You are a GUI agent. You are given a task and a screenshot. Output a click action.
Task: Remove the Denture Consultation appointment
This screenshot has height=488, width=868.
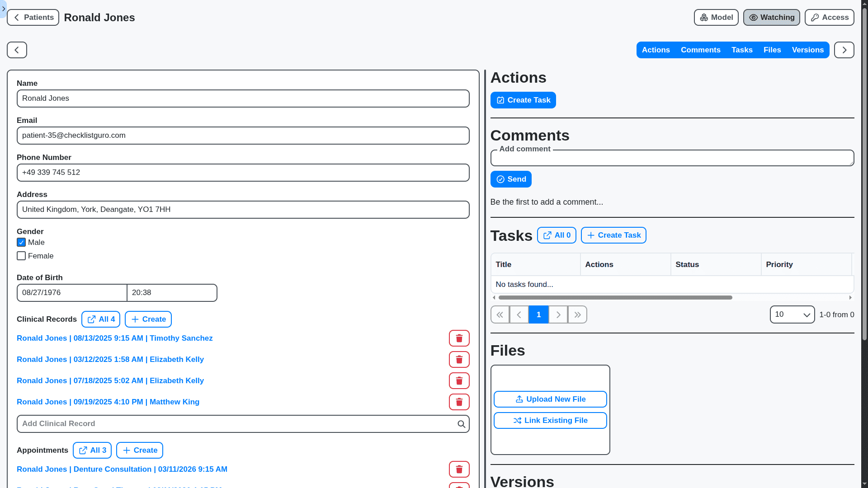click(x=459, y=469)
